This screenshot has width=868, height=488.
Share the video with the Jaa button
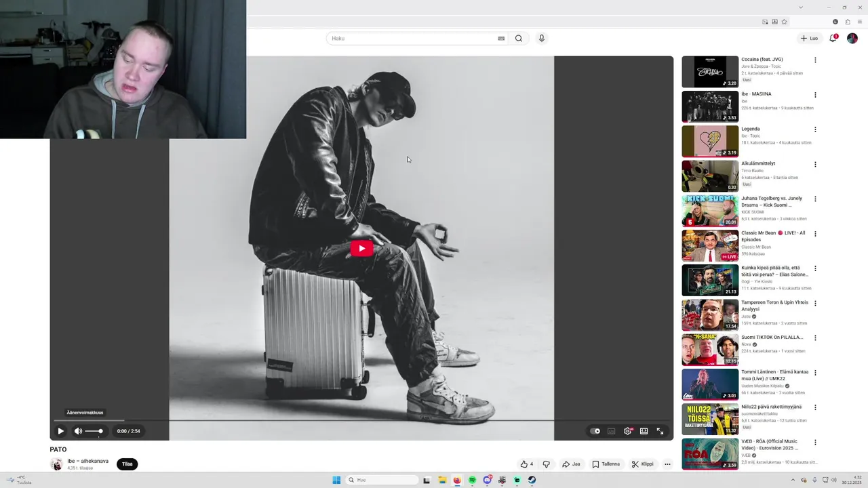click(x=571, y=464)
